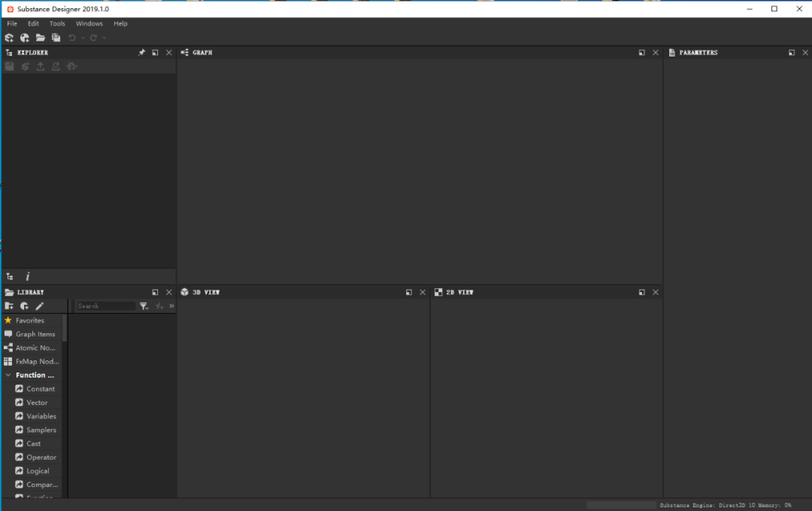Add new Library filter icon
812x511 pixels.
point(24,306)
